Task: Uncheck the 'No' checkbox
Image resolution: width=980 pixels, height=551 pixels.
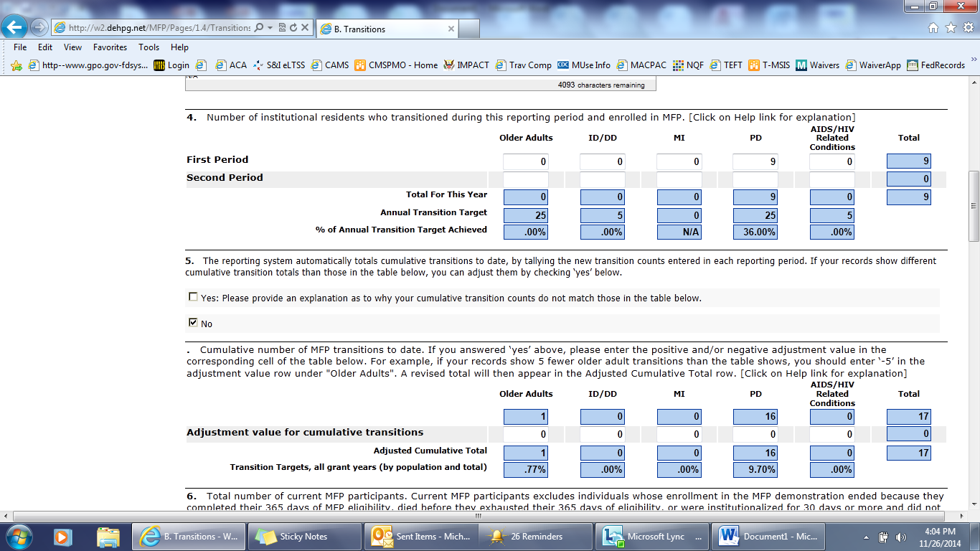Action: tap(193, 323)
